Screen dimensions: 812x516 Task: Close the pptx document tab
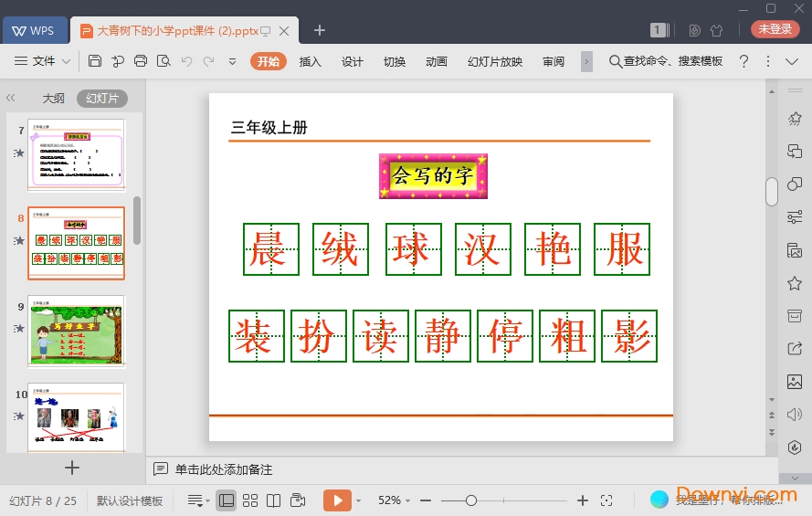pyautogui.click(x=284, y=31)
